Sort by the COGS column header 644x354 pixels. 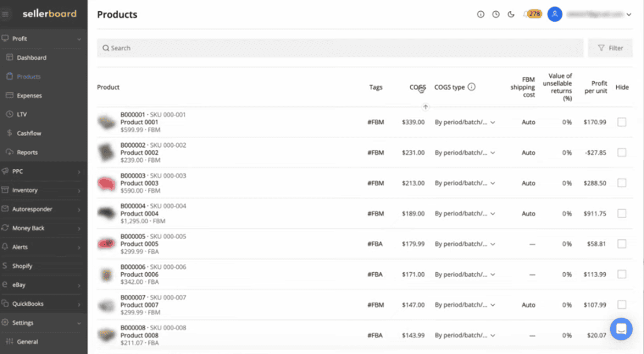click(417, 87)
